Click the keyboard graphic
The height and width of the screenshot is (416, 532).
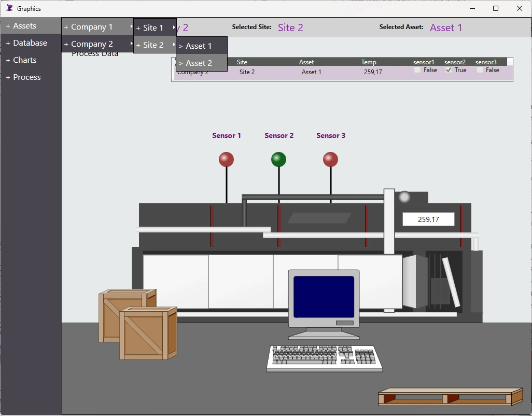click(325, 358)
